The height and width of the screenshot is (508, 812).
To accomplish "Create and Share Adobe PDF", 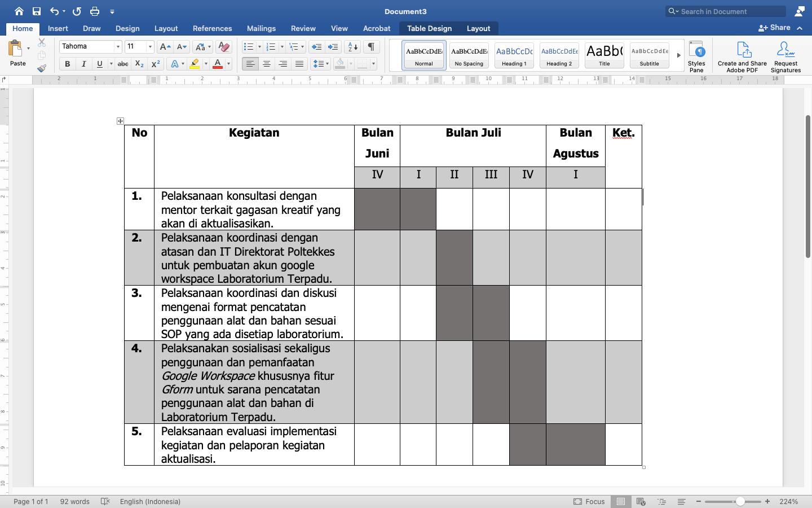I will [742, 55].
